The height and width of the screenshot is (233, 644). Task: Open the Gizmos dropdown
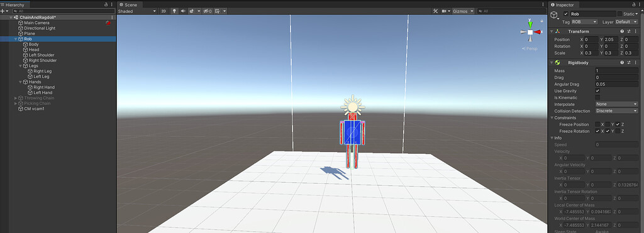464,11
